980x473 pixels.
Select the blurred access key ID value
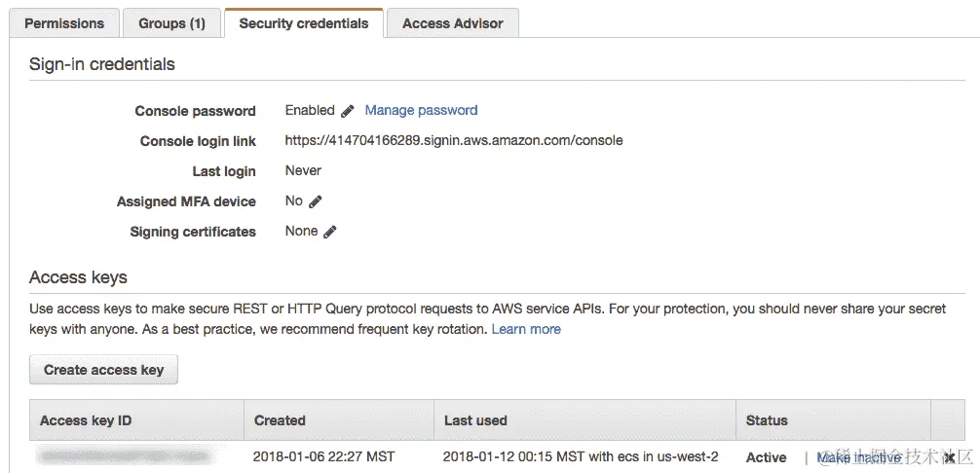[124, 455]
